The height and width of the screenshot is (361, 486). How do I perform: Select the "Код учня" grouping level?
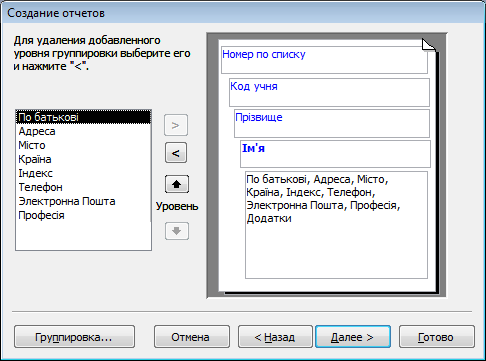pyautogui.click(x=329, y=92)
